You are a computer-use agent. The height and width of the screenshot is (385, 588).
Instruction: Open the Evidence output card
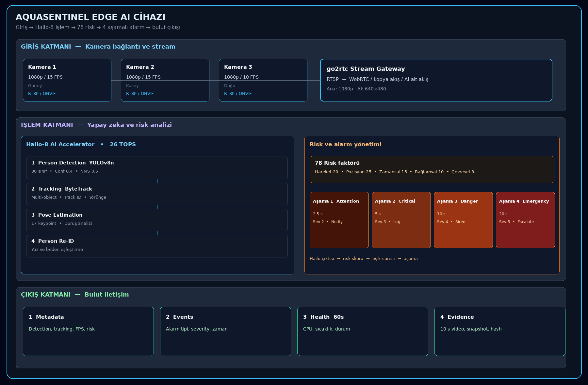[500, 331]
